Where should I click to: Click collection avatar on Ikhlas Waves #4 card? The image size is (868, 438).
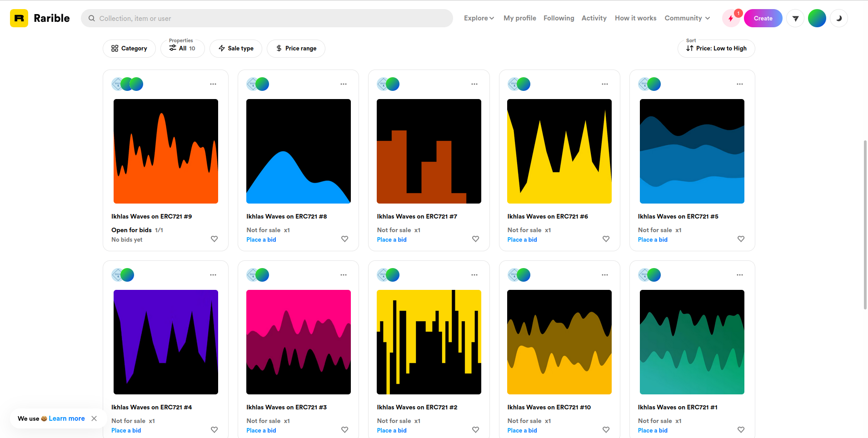coord(116,275)
